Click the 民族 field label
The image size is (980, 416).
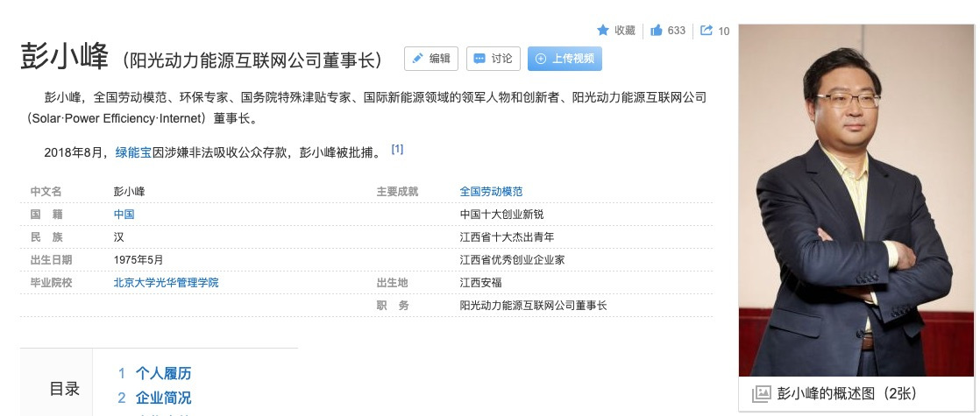46,237
